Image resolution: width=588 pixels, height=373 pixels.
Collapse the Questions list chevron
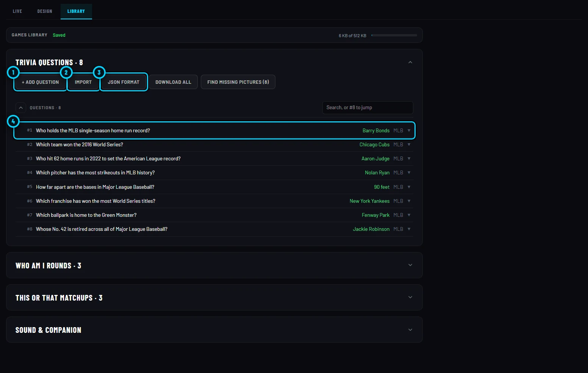[x=21, y=108]
